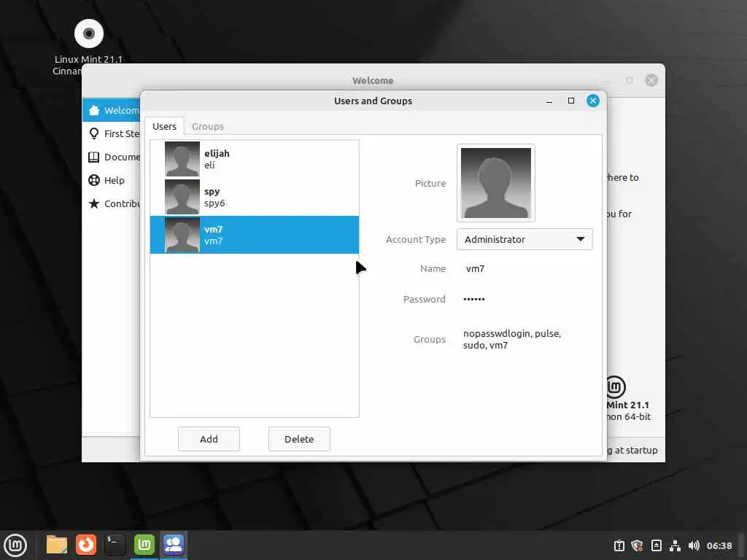The image size is (747, 560).
Task: Click spy's avatar thumbnail
Action: (x=182, y=197)
